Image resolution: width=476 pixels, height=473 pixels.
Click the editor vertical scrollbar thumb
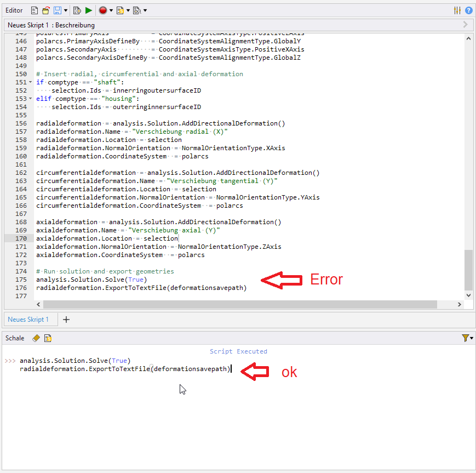469,270
